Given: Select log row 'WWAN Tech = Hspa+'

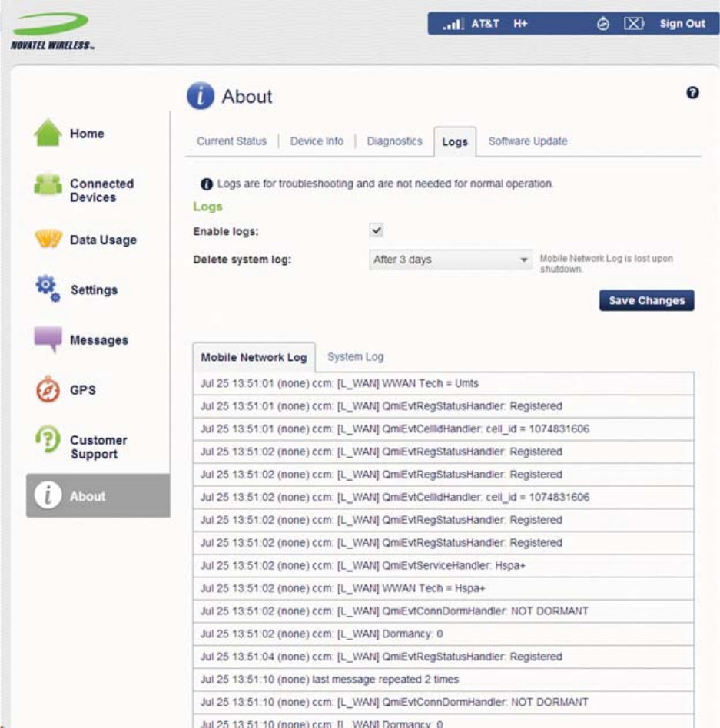Looking at the screenshot, I should coord(443,588).
